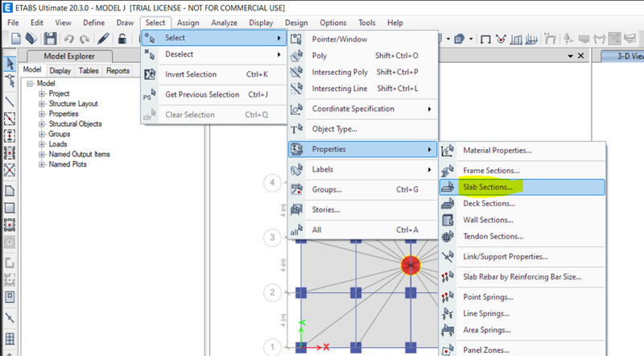Click the joint reactions display icon

pyautogui.click(x=568, y=39)
